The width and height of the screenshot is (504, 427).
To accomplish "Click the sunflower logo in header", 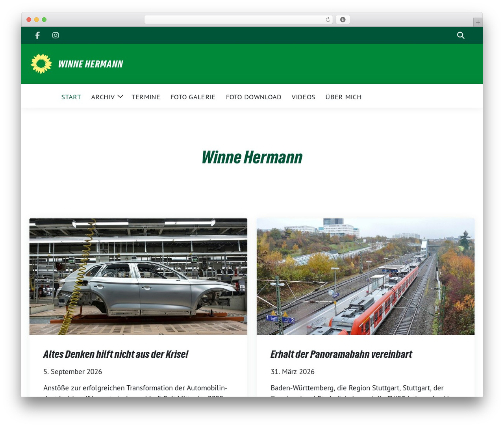I will tap(41, 64).
